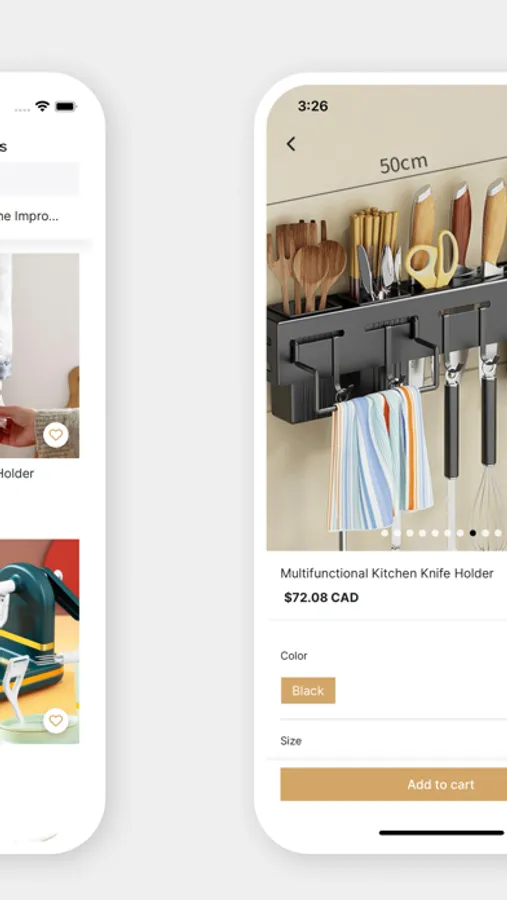
Task: Tap the back arrow on product page
Action: pos(291,144)
